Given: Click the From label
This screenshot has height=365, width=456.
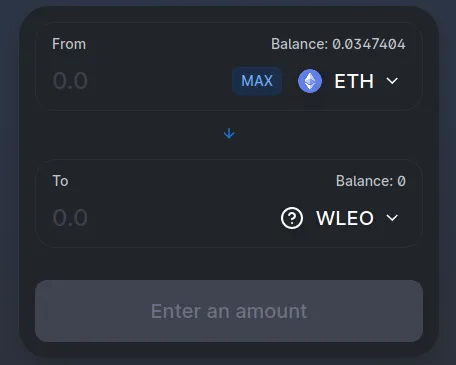Looking at the screenshot, I should pyautogui.click(x=69, y=44).
